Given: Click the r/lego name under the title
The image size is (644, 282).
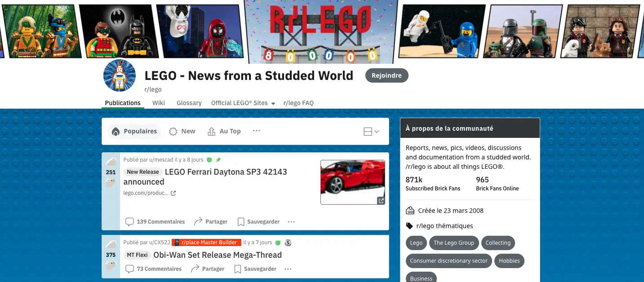Looking at the screenshot, I should (x=153, y=89).
